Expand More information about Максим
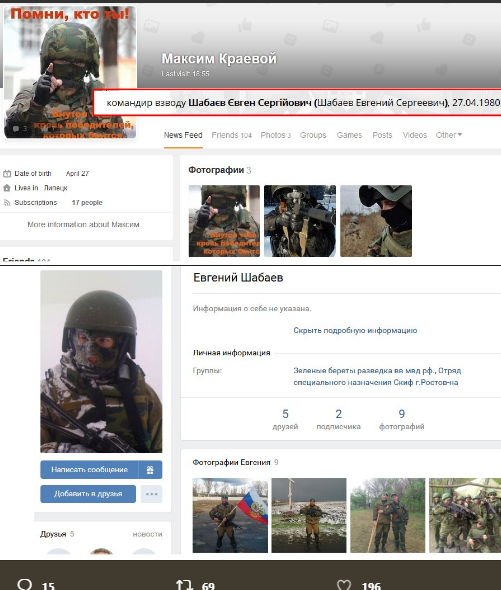 [x=83, y=225]
